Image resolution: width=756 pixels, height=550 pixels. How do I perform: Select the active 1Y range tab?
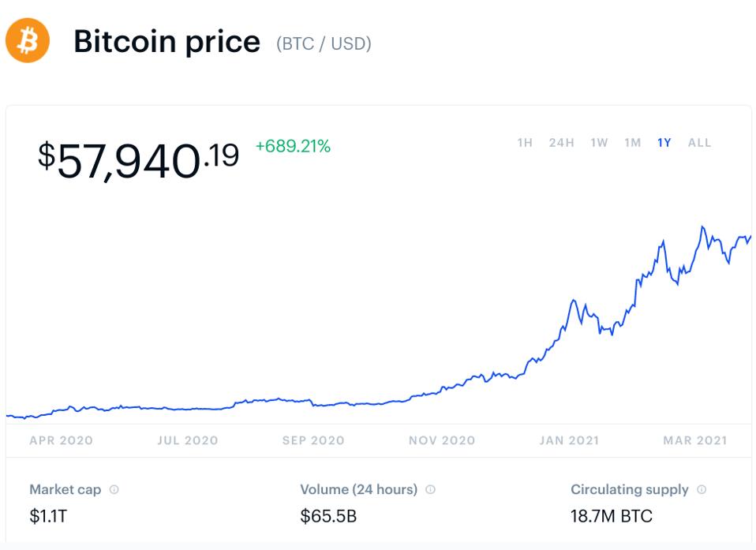[664, 143]
